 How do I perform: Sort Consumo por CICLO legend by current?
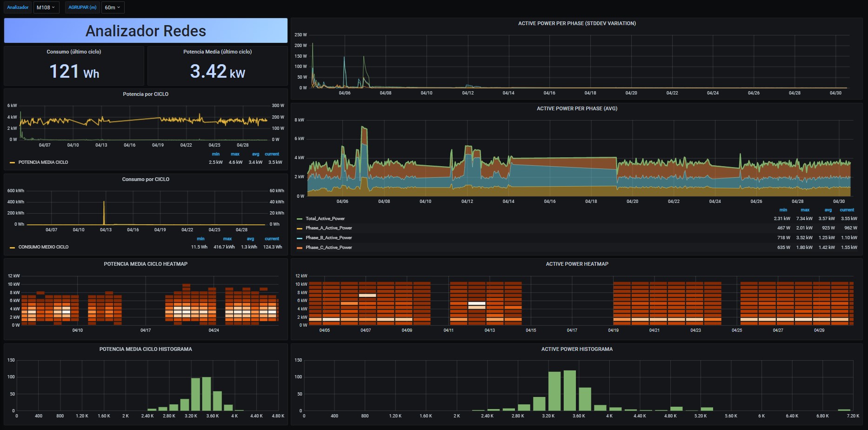[x=272, y=239]
